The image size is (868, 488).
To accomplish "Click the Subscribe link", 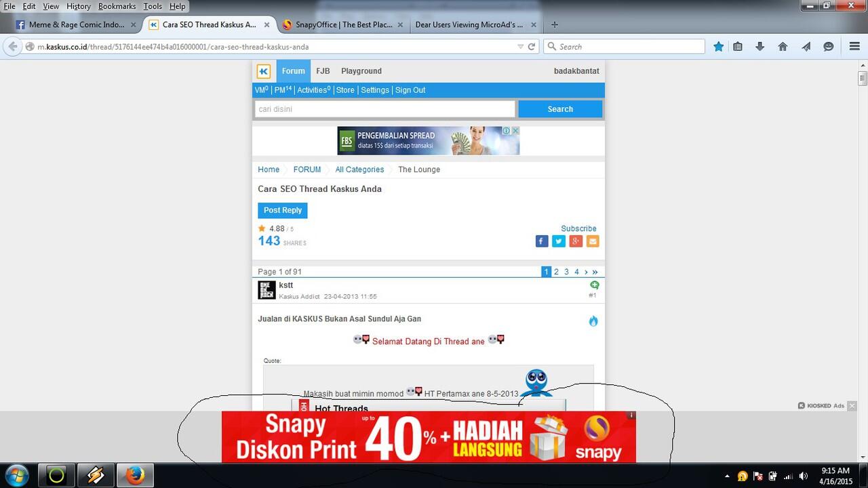I will (x=578, y=228).
